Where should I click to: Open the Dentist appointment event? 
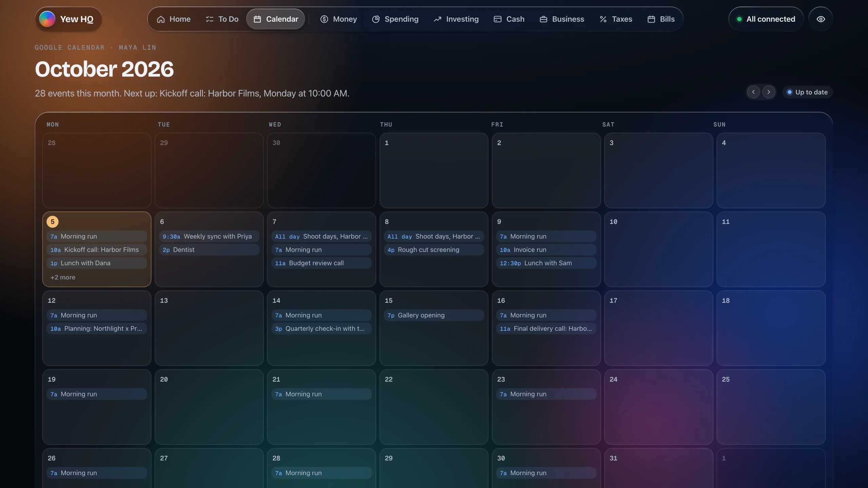209,250
